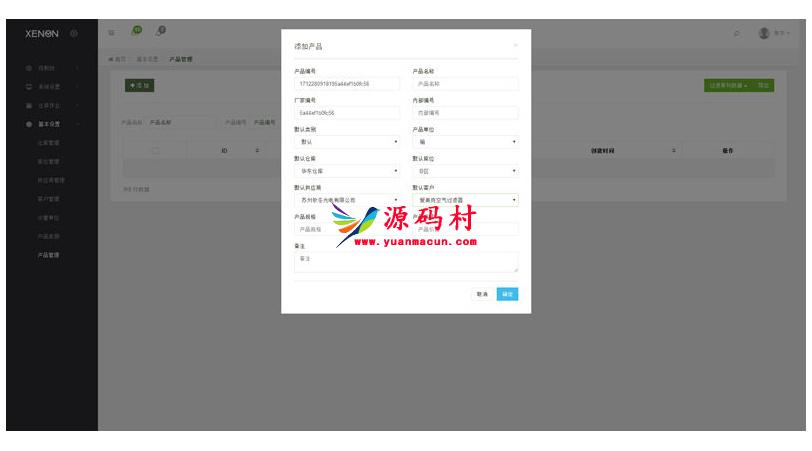Click the 取消 cancel button
This screenshot has height=451, width=812.
coord(482,294)
